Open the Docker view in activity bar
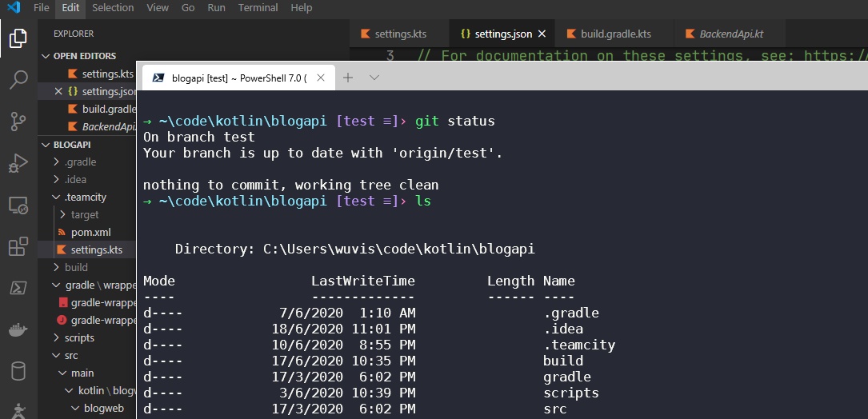Viewport: 868px width, 419px height. (x=18, y=330)
